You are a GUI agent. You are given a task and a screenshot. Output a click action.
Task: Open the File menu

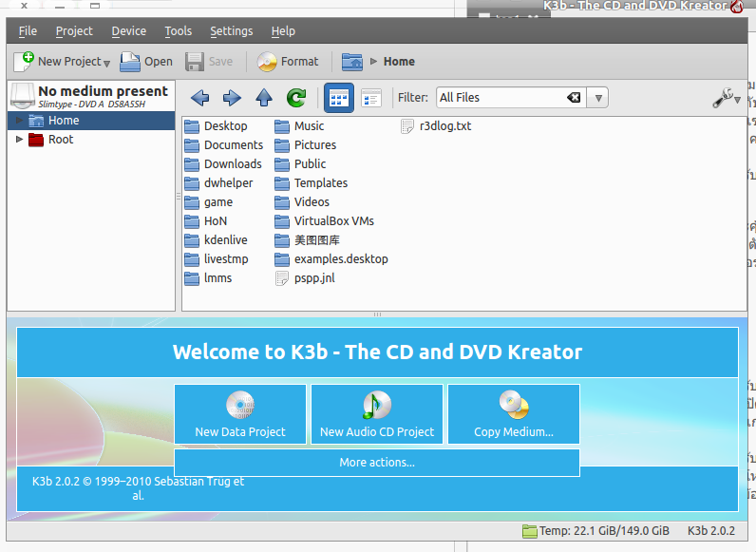tap(28, 31)
